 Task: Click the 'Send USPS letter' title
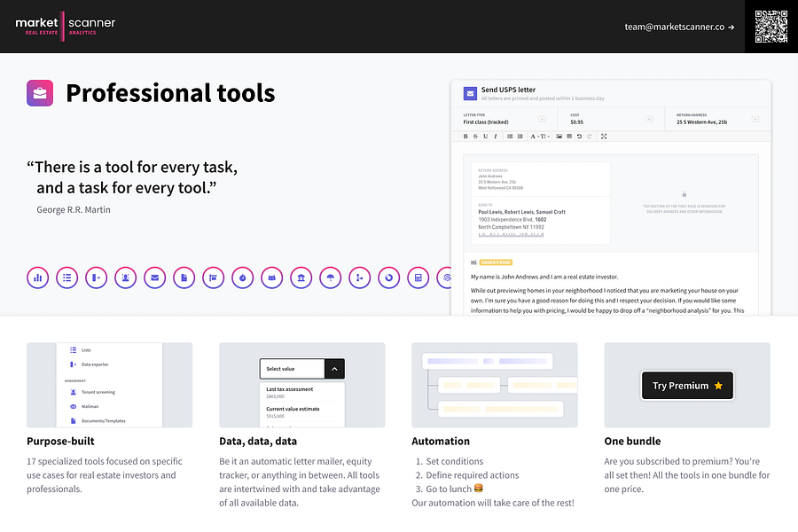[508, 90]
